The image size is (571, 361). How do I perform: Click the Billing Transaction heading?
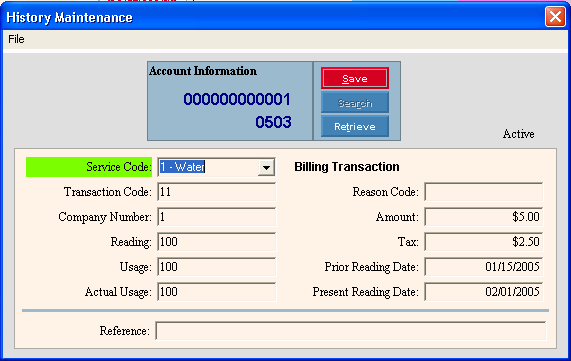347,167
